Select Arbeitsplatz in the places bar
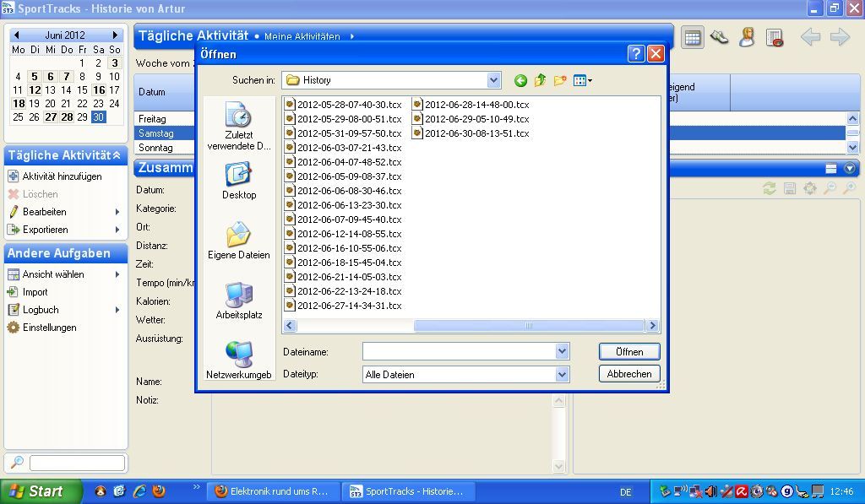Screen dimensions: 865x504 [239, 301]
